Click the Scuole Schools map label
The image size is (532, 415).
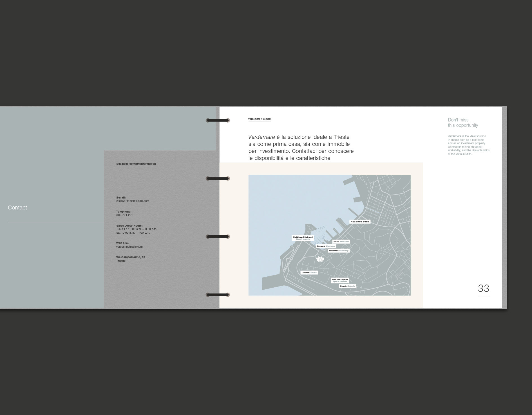click(x=348, y=286)
